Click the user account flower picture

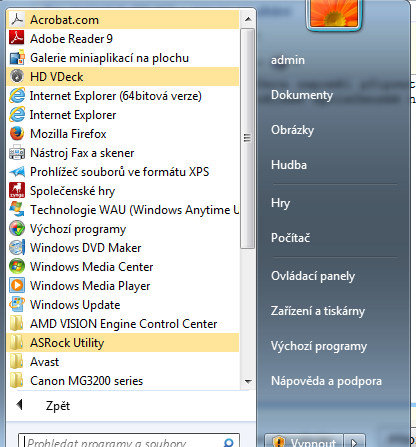coord(334,14)
